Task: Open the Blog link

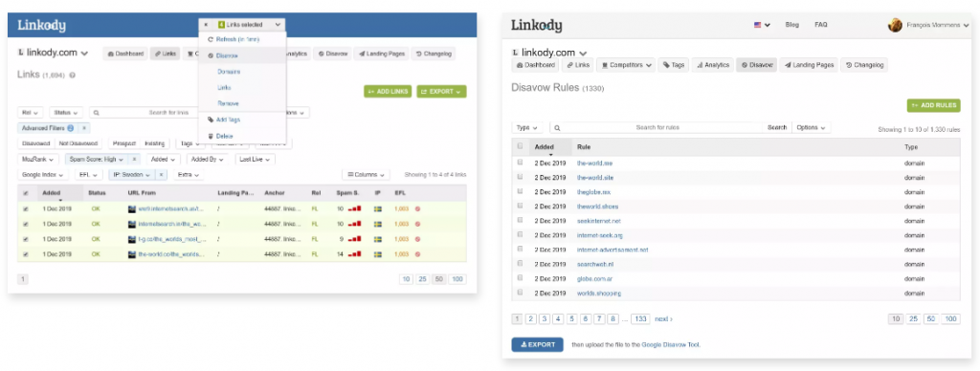Action: point(791,25)
